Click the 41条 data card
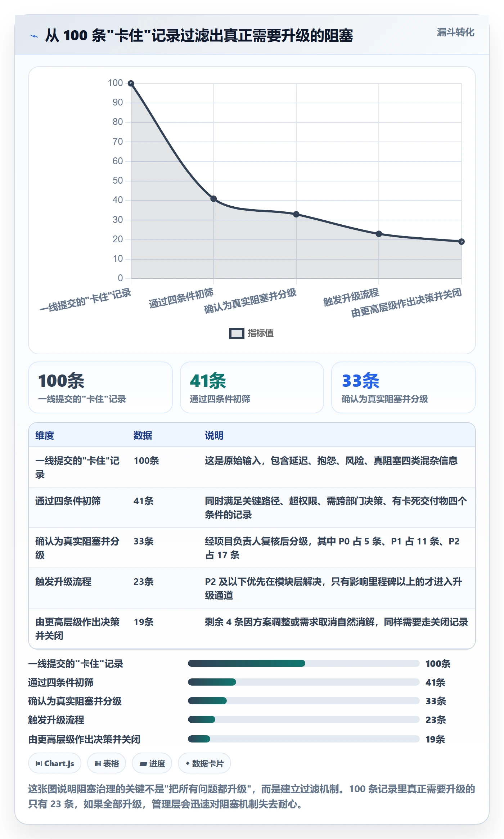This screenshot has width=504, height=839. (x=252, y=387)
